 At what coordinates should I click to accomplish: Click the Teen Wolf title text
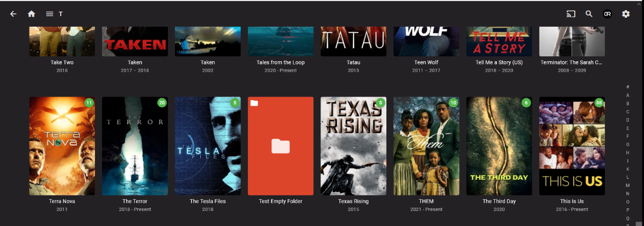click(x=426, y=62)
